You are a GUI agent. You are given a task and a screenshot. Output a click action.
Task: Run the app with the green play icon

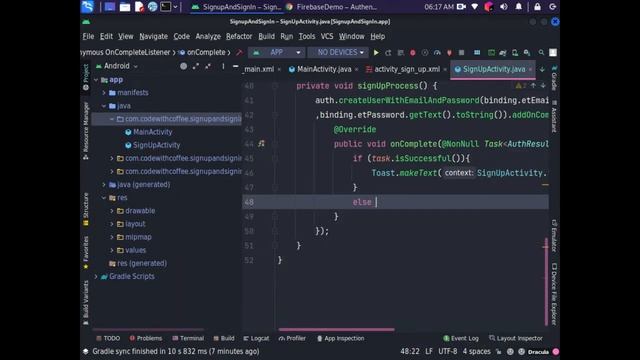pos(376,53)
